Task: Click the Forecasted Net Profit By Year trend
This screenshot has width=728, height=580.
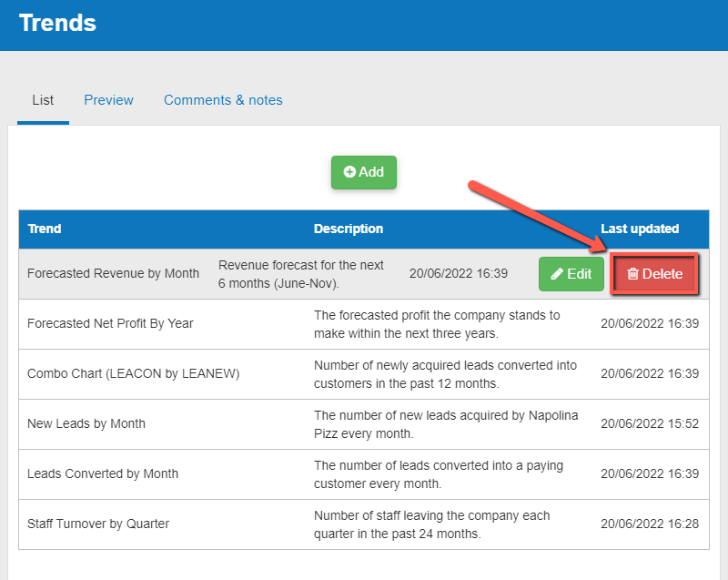Action: pos(112,323)
